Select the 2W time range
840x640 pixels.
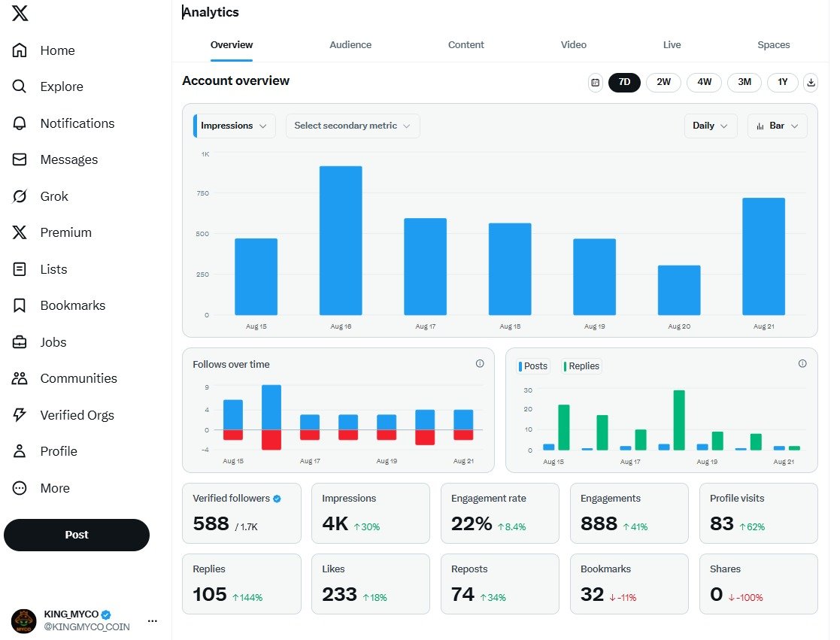663,83
